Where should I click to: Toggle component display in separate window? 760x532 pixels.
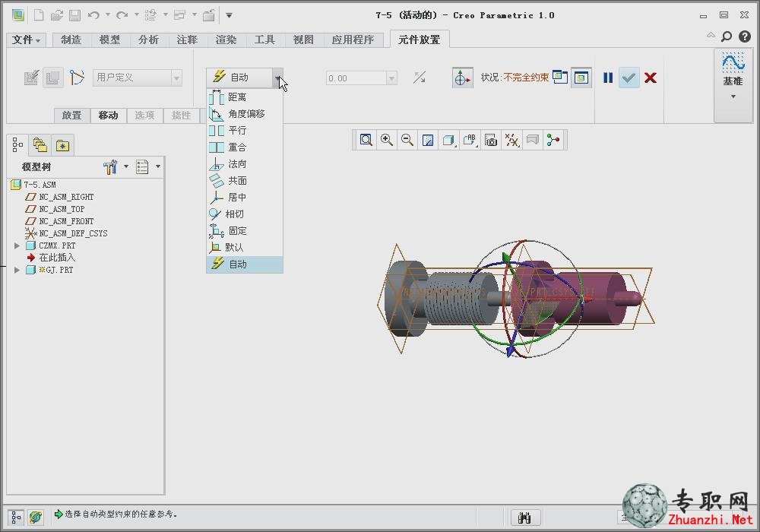click(x=560, y=78)
